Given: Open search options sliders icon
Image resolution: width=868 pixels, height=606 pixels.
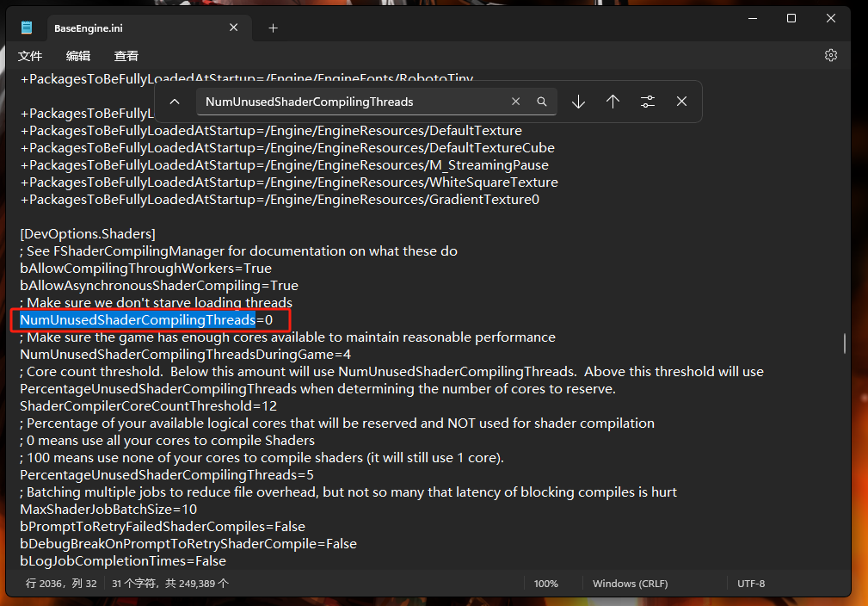Looking at the screenshot, I should tap(648, 102).
